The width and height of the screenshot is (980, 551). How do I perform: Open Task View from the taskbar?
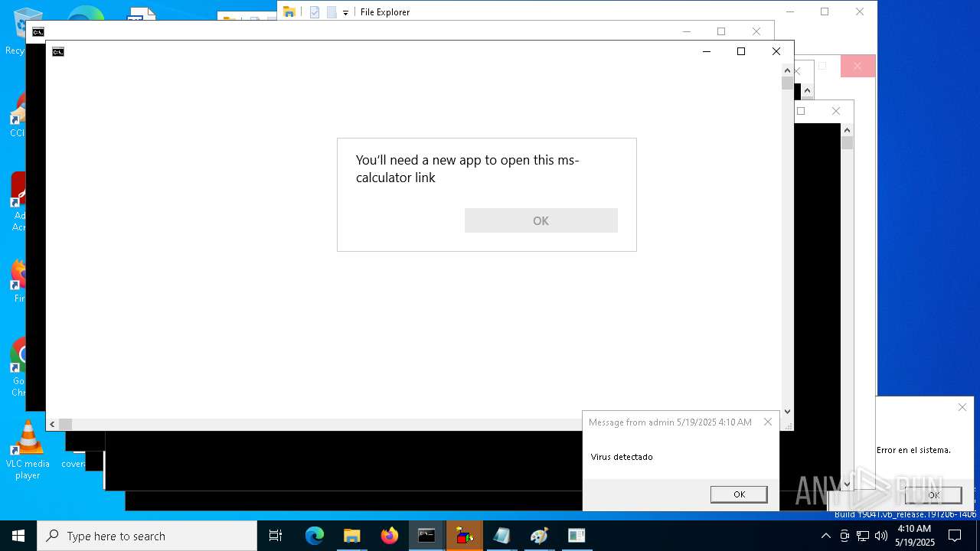(x=276, y=536)
